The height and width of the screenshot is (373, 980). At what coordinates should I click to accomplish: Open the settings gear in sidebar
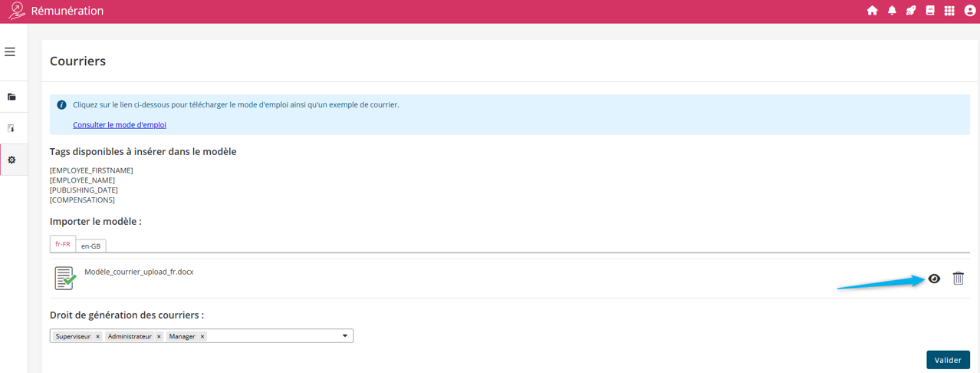12,160
